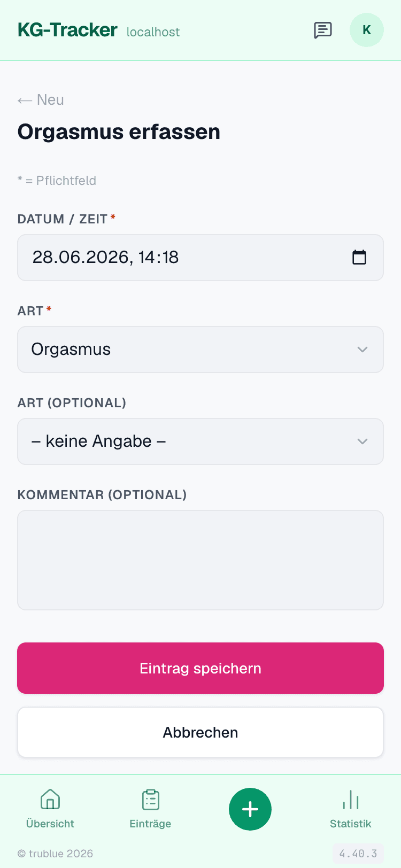
Task: Click the Abbrechen button
Action: (x=200, y=732)
